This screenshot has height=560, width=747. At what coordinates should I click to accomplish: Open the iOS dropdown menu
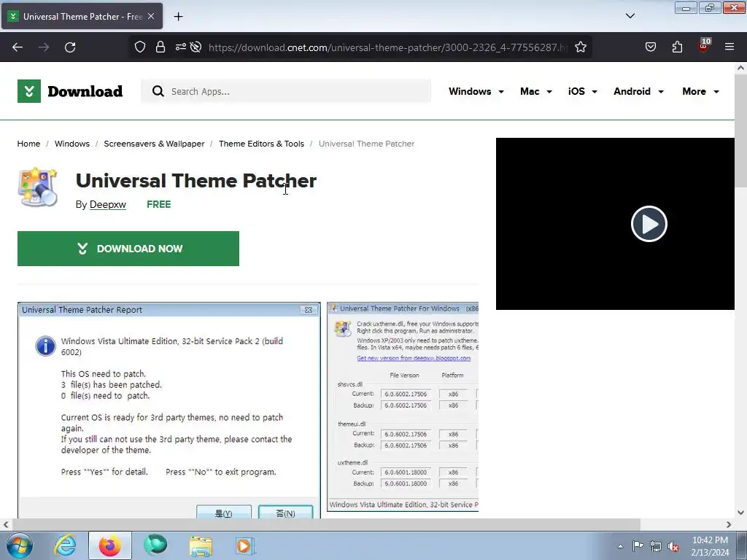pos(582,91)
